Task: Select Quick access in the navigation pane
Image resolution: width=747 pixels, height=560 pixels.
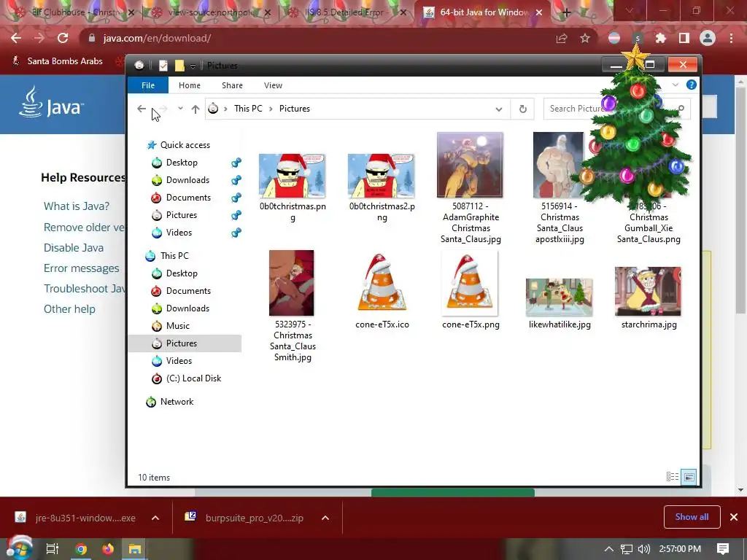Action: click(185, 145)
